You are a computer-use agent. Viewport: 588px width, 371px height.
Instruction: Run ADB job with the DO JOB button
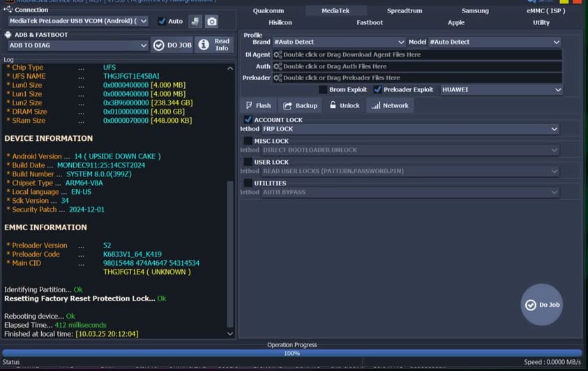(172, 45)
